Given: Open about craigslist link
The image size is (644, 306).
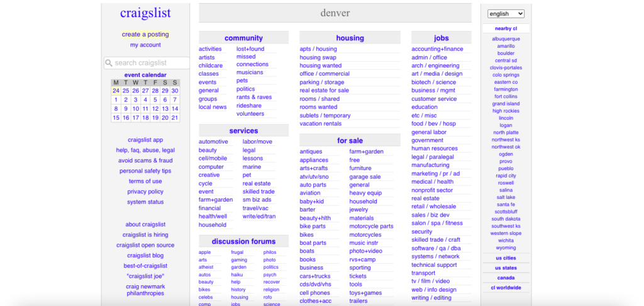Looking at the screenshot, I should click(x=145, y=225).
